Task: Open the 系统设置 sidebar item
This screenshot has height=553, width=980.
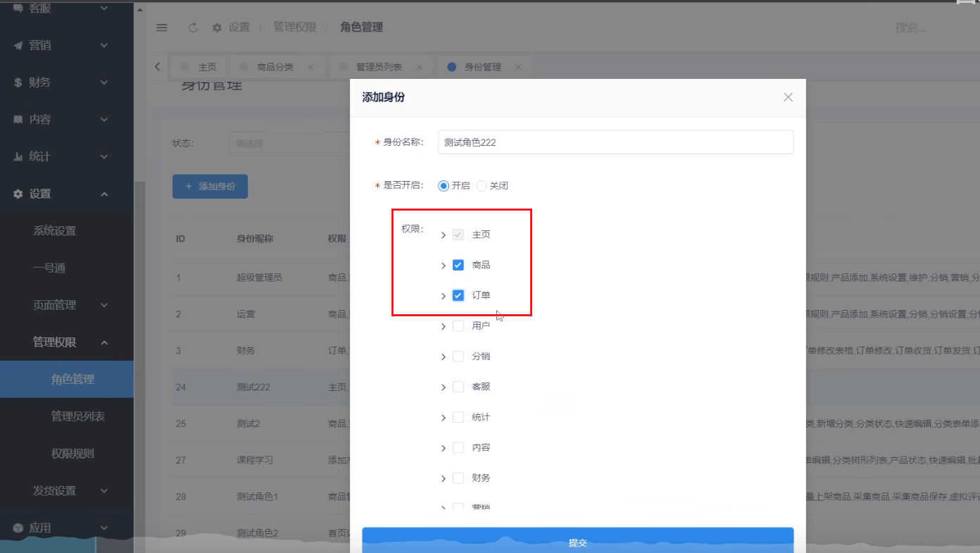Action: [67, 231]
